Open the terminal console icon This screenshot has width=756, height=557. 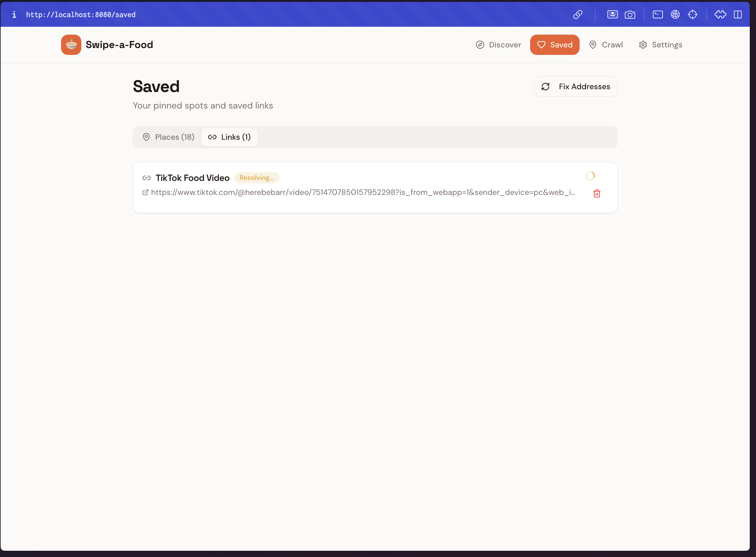[x=657, y=14]
